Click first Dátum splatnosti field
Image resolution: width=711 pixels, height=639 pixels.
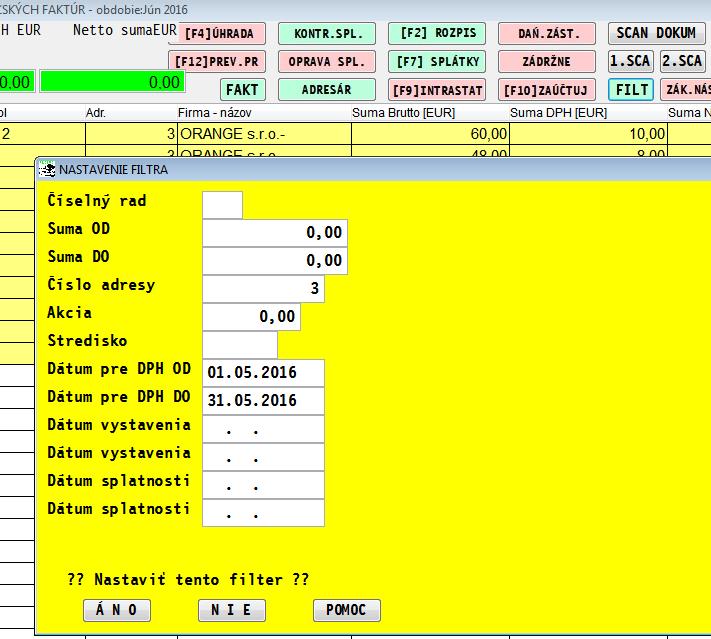[263, 485]
